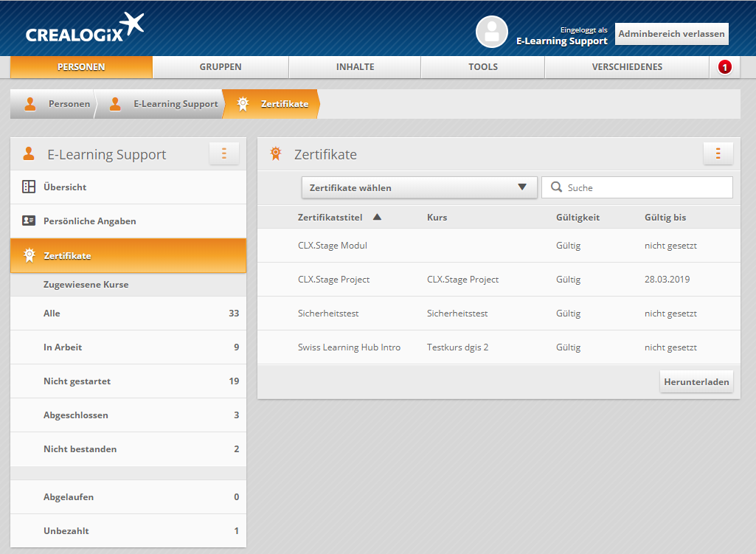Click Adminbereich verlassen button
756x554 pixels.
tap(671, 34)
